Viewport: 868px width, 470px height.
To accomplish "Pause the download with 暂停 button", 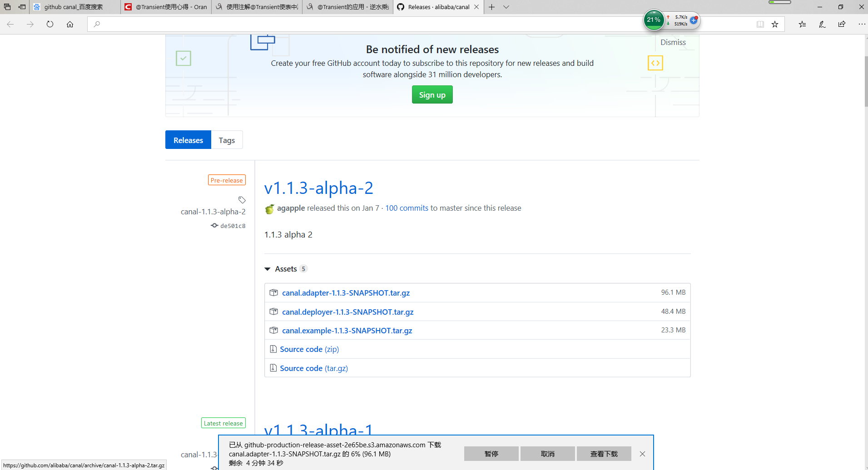I will [x=491, y=454].
